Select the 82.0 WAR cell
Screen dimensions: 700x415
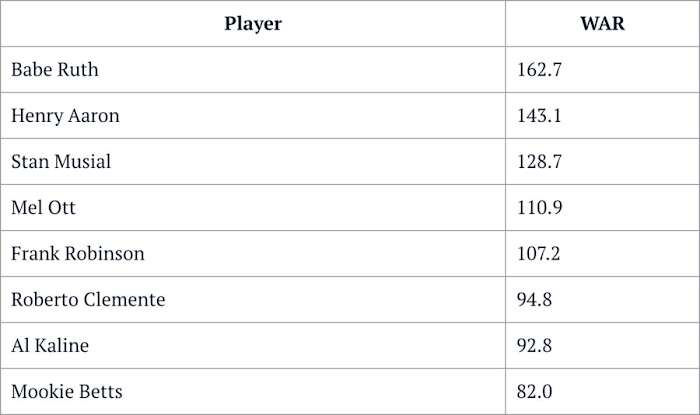(x=535, y=392)
